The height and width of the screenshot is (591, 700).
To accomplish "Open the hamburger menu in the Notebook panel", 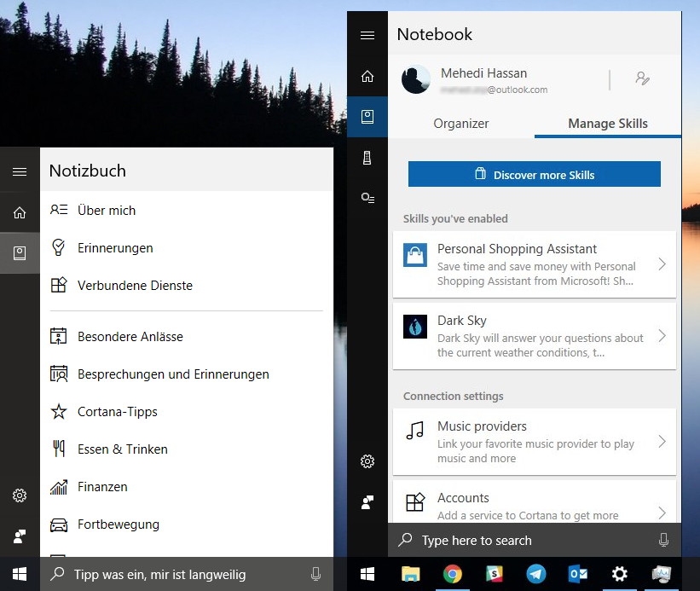I will click(367, 35).
